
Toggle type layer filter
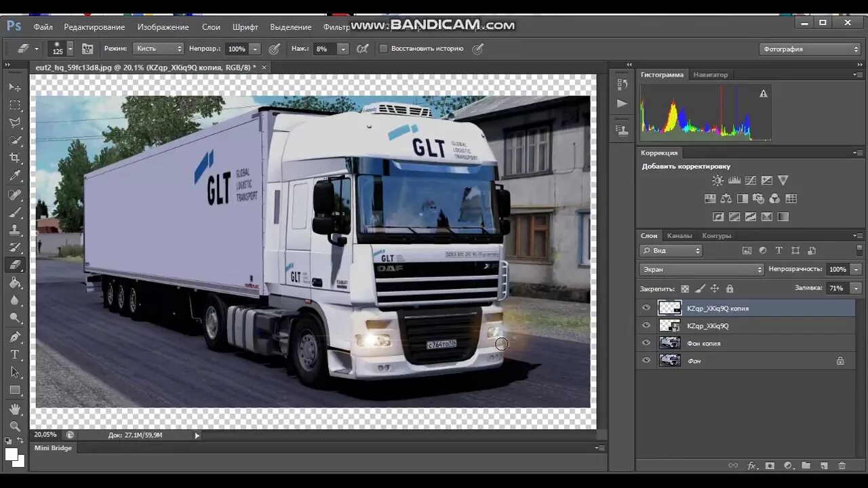pos(779,250)
